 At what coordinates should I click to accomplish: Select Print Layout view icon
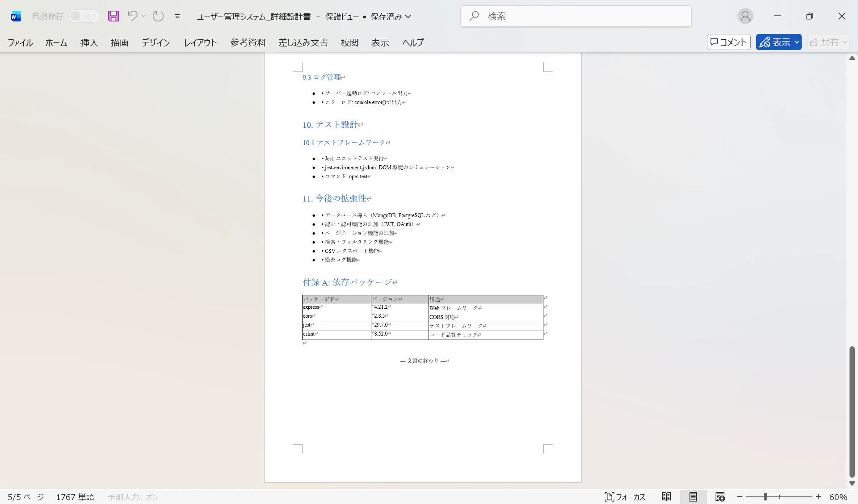(x=693, y=496)
